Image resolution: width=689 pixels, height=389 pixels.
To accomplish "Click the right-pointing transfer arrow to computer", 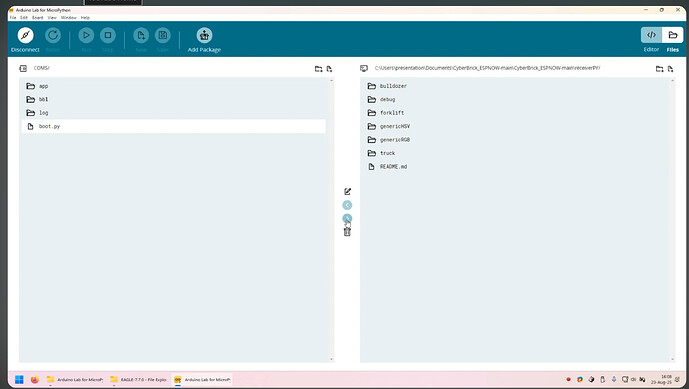I will pos(347,218).
